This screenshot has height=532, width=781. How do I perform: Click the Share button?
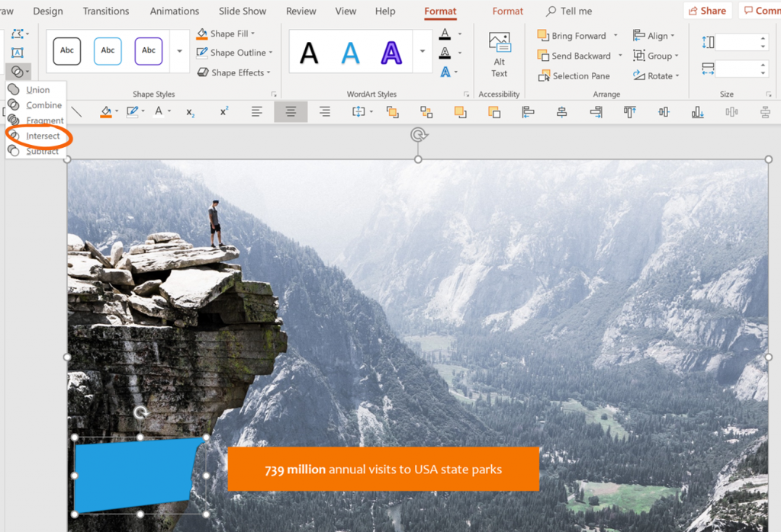[x=706, y=10]
